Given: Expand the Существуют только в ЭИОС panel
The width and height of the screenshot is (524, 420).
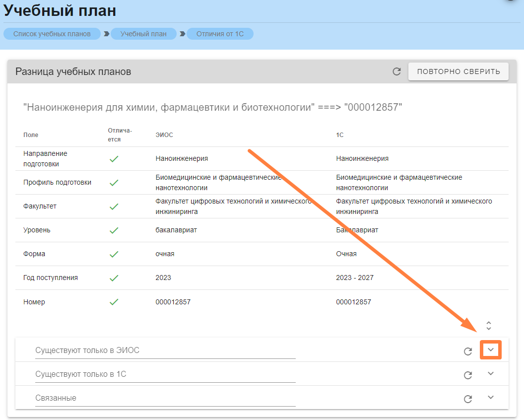Looking at the screenshot, I should (491, 350).
